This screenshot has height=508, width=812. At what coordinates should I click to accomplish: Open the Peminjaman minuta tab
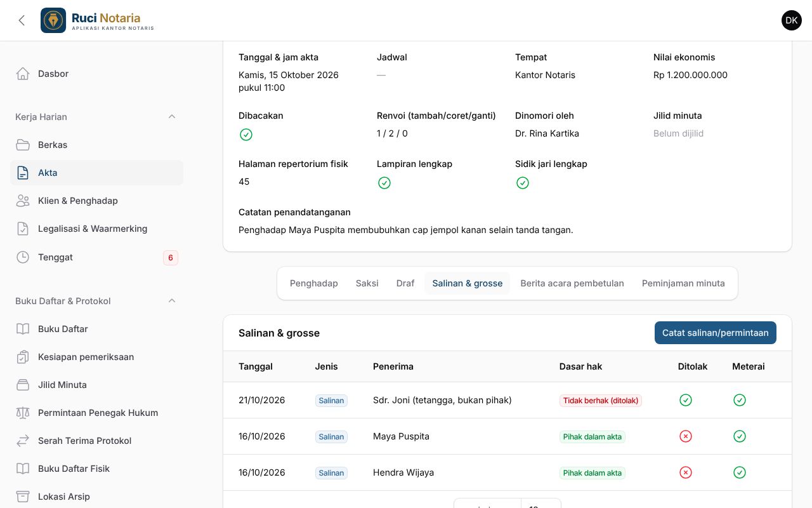683,283
